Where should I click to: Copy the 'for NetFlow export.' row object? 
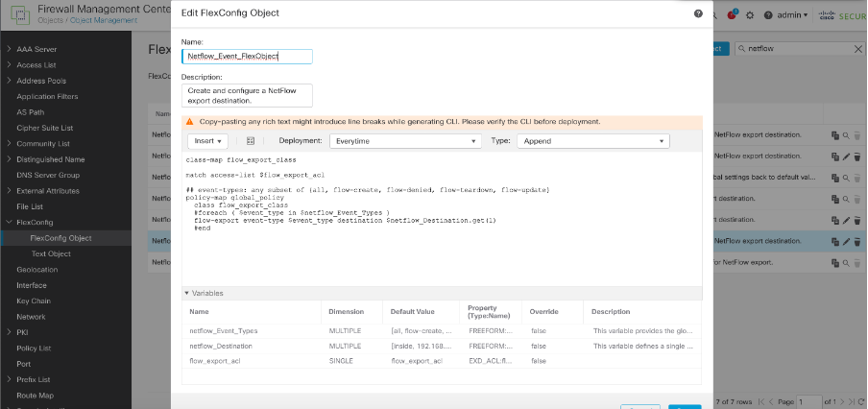point(835,263)
